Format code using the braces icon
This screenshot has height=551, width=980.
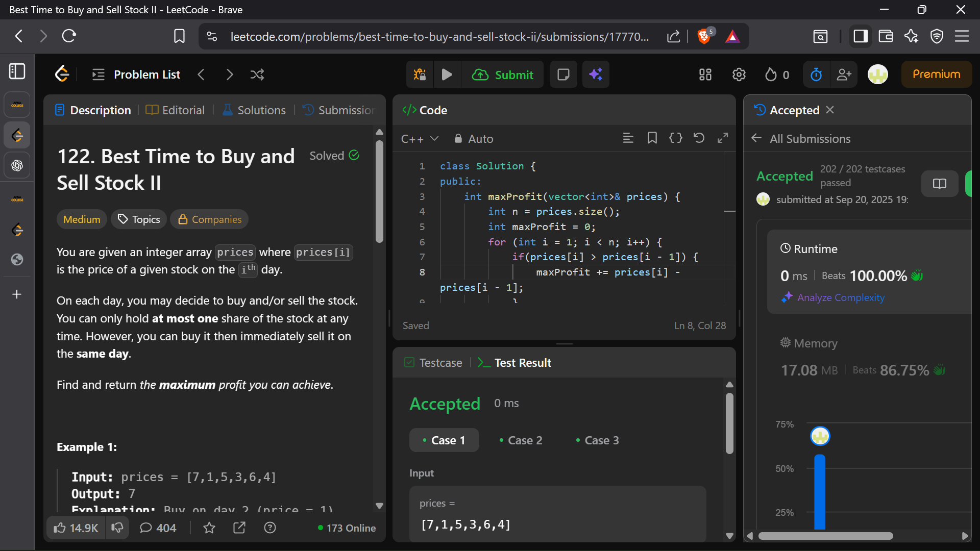tap(675, 138)
